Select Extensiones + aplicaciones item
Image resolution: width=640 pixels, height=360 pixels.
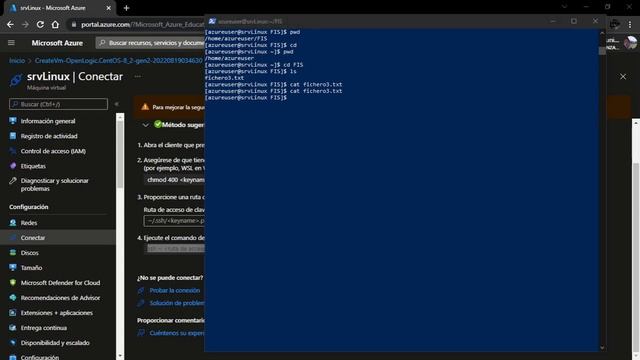click(x=57, y=313)
